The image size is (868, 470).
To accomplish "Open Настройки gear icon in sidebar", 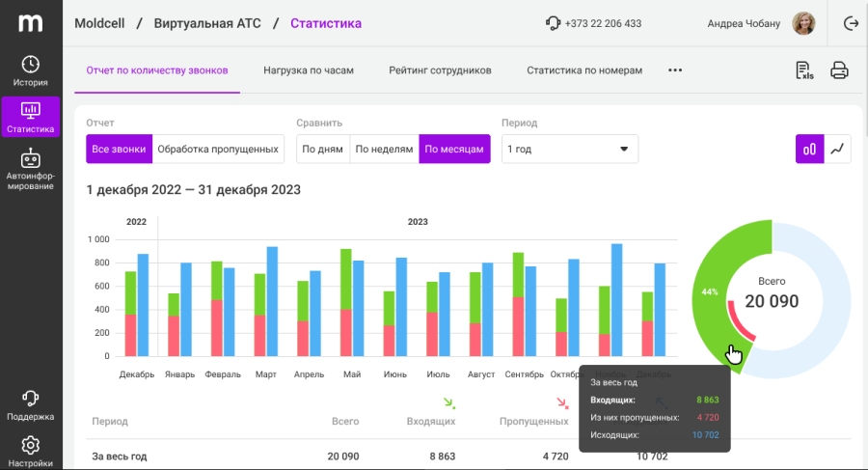I will [30, 450].
